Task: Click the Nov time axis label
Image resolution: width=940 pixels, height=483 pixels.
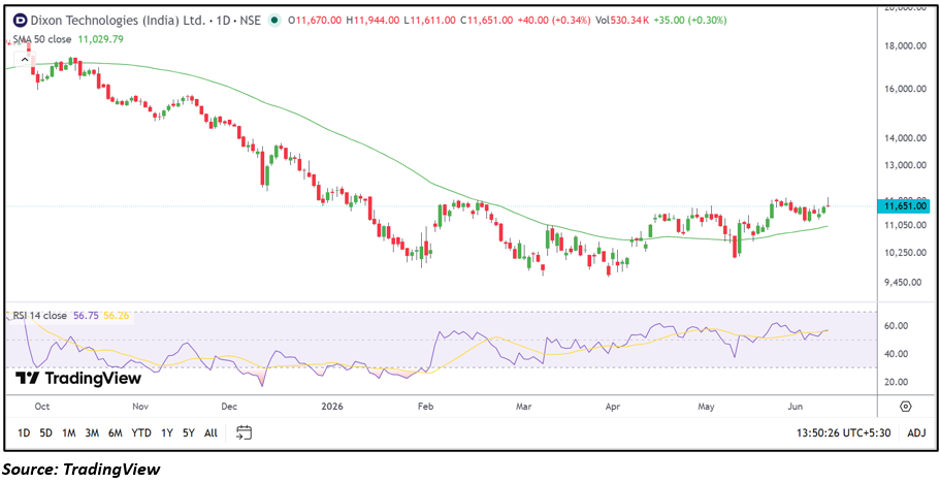Action: (x=140, y=407)
